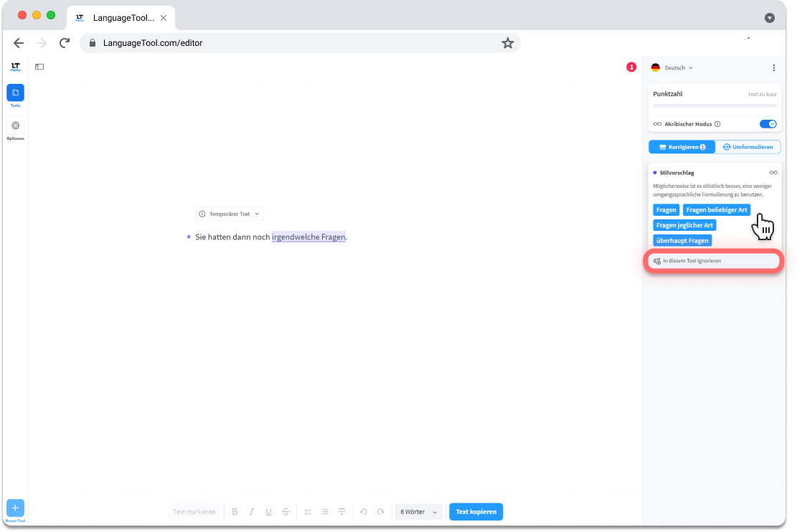
Task: Click the sentence "Sie hatten dann noch"
Action: pos(232,237)
